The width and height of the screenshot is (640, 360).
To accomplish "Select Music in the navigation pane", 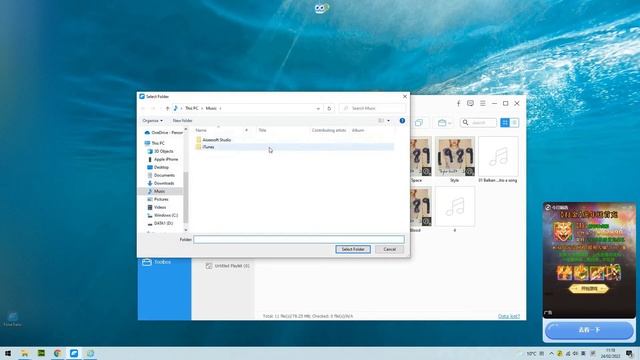I will 159,191.
